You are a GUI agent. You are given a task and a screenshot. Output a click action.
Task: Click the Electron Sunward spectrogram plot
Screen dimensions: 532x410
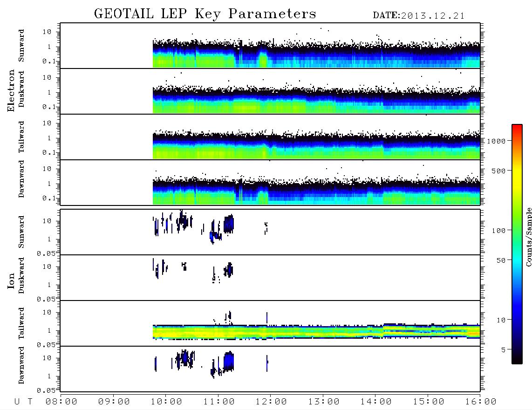[270, 46]
